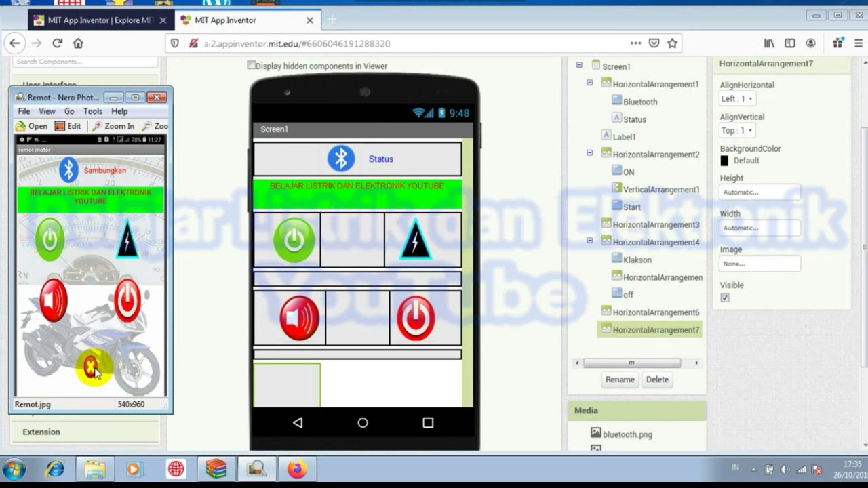
Task: Click the BackgroundColor black swatch
Action: [x=724, y=161]
